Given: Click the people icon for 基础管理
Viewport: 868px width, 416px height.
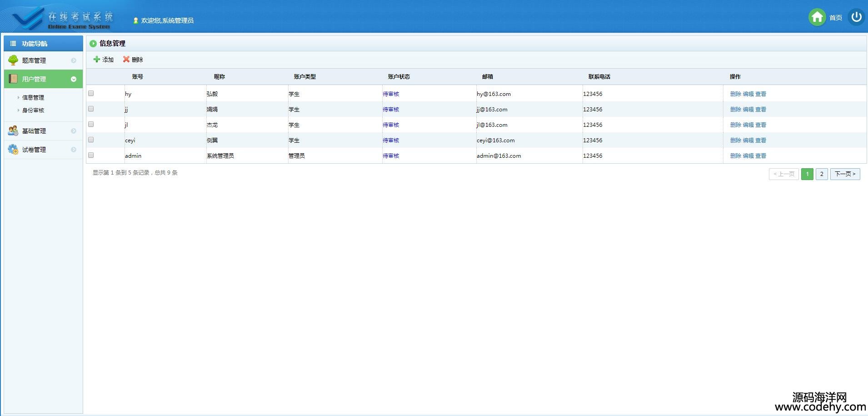Looking at the screenshot, I should point(13,131).
